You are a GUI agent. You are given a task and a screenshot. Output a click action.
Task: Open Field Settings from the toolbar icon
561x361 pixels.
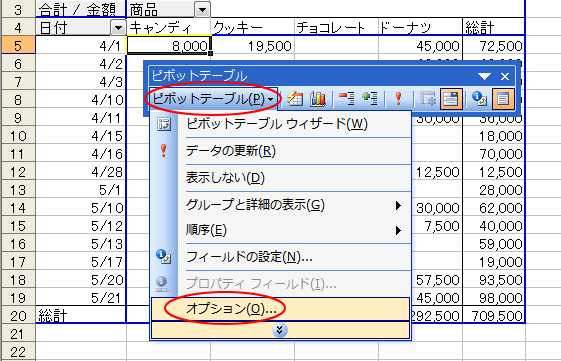tap(479, 98)
